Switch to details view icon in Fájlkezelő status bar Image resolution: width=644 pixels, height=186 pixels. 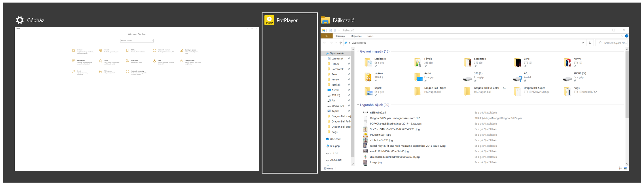click(620, 168)
